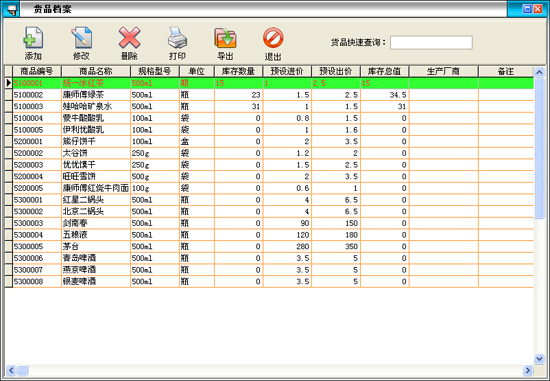Click the horizontal scrollbar right arrow

point(528,370)
